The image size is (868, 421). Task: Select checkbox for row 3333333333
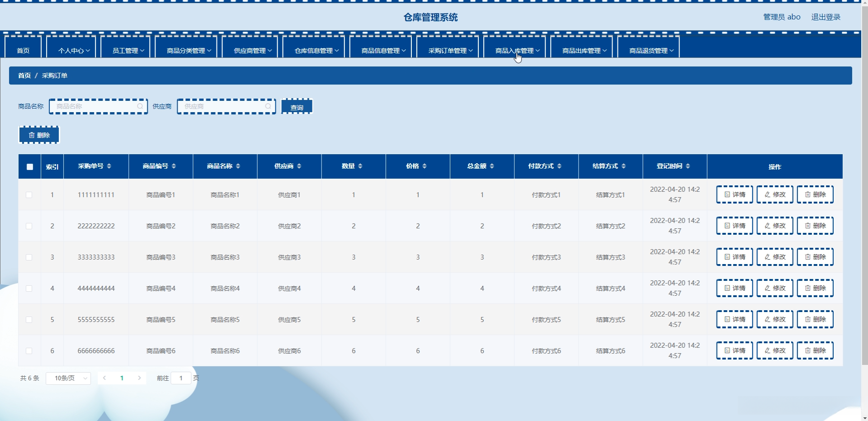click(x=29, y=257)
